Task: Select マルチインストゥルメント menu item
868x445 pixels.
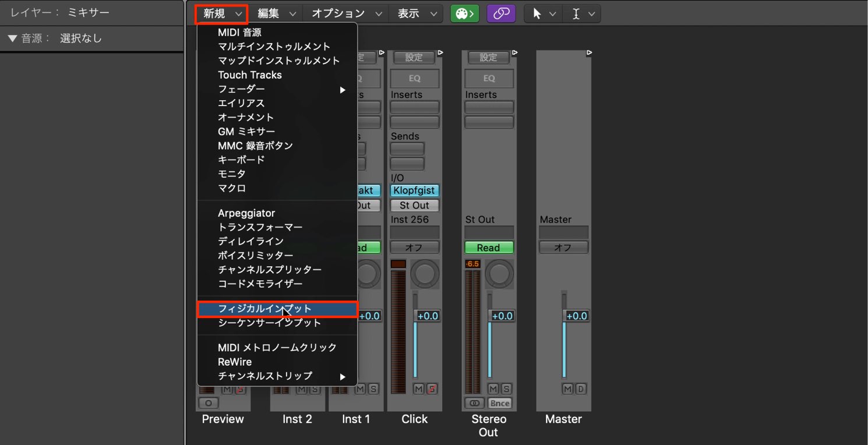Action: click(x=277, y=47)
